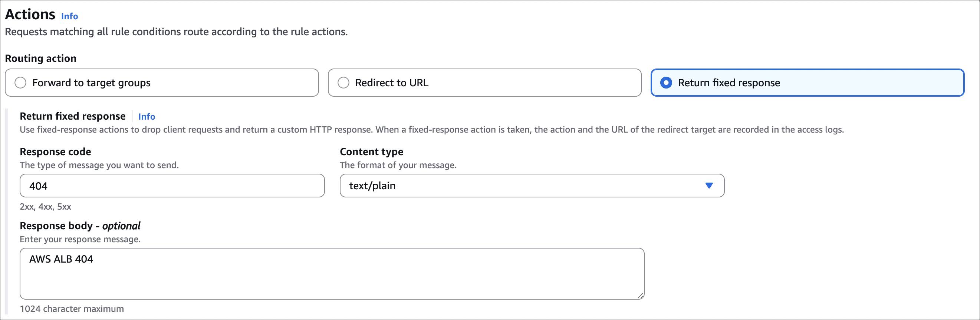The height and width of the screenshot is (320, 980).
Task: Click the "Actions" section heading
Action: pyautogui.click(x=30, y=14)
